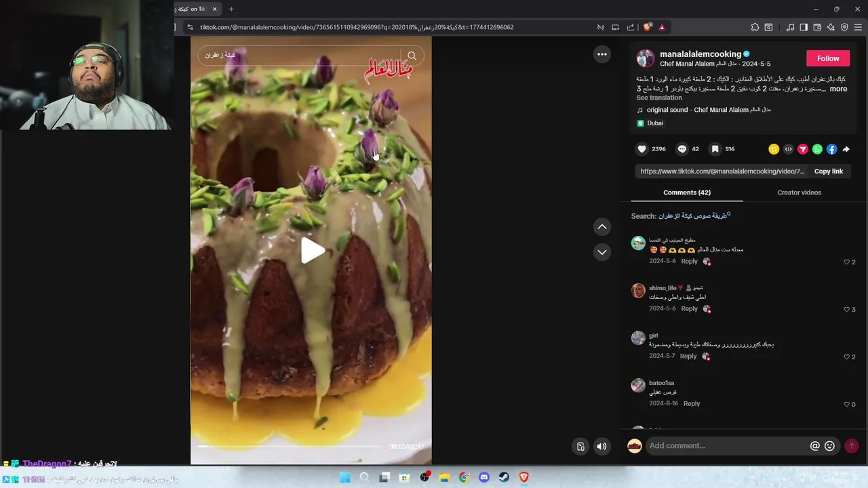Click the 'Copy link' button

[x=829, y=171]
